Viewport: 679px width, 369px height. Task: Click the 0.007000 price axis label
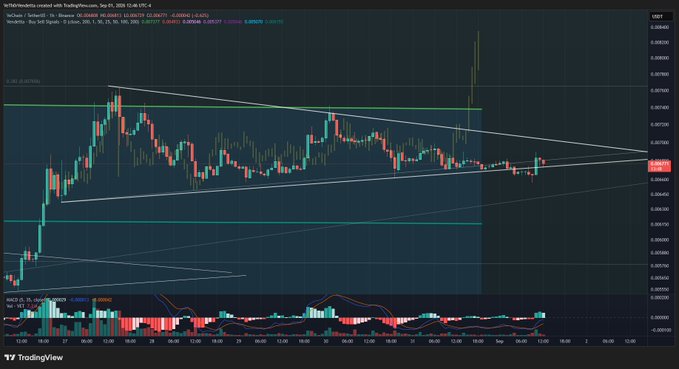pyautogui.click(x=659, y=142)
